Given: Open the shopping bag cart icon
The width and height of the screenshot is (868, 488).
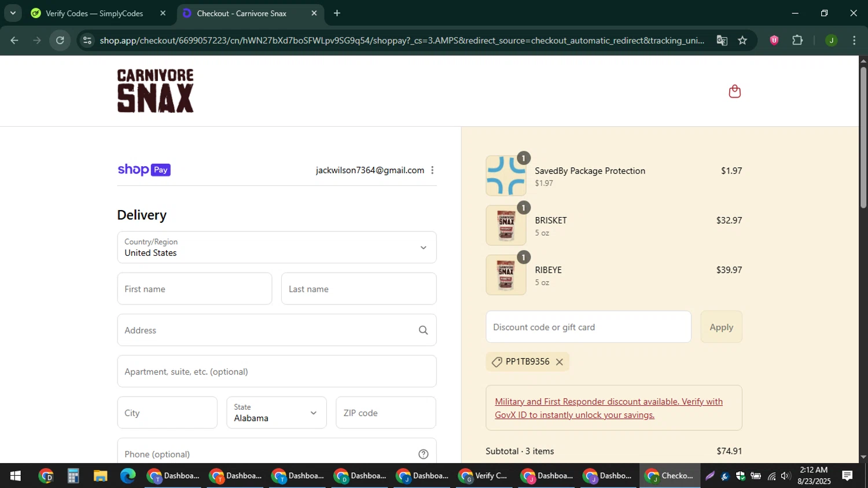Looking at the screenshot, I should [x=734, y=91].
